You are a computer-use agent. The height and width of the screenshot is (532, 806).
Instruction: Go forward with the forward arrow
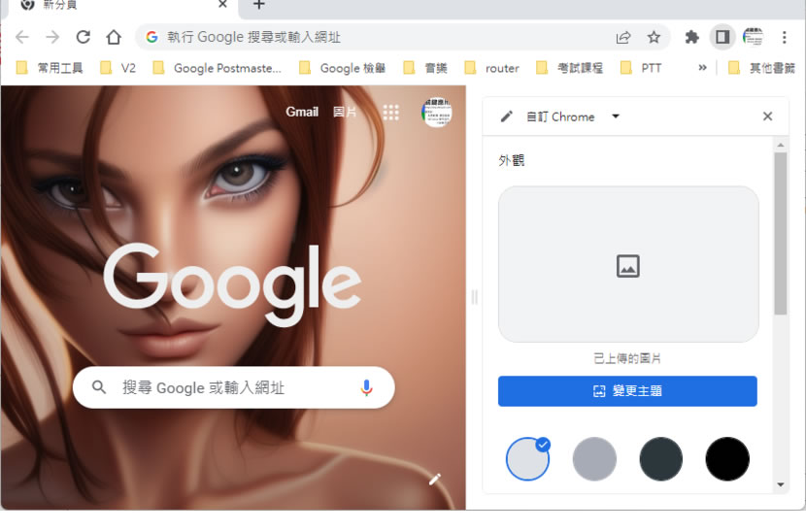point(52,37)
